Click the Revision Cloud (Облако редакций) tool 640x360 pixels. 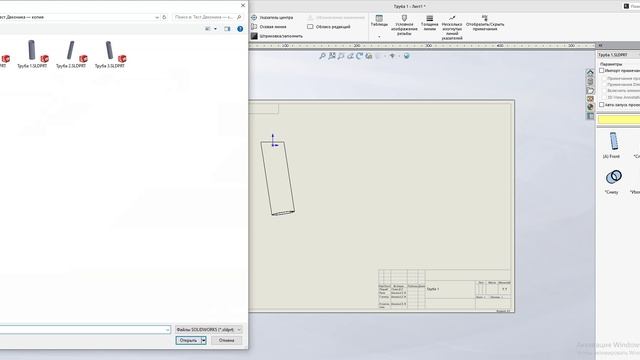[x=329, y=27]
